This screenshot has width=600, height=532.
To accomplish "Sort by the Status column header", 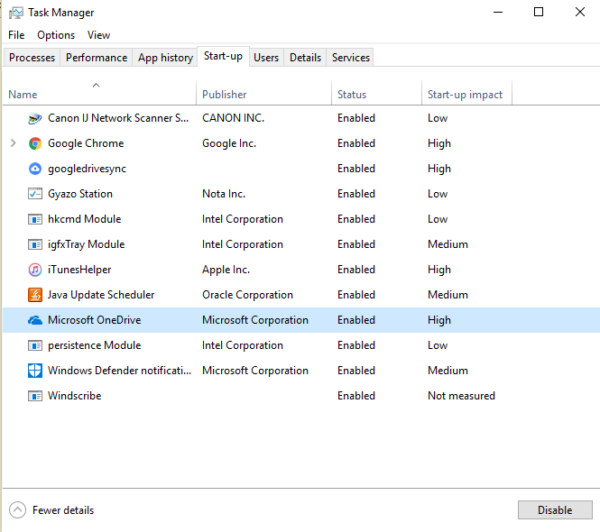I will coord(376,95).
